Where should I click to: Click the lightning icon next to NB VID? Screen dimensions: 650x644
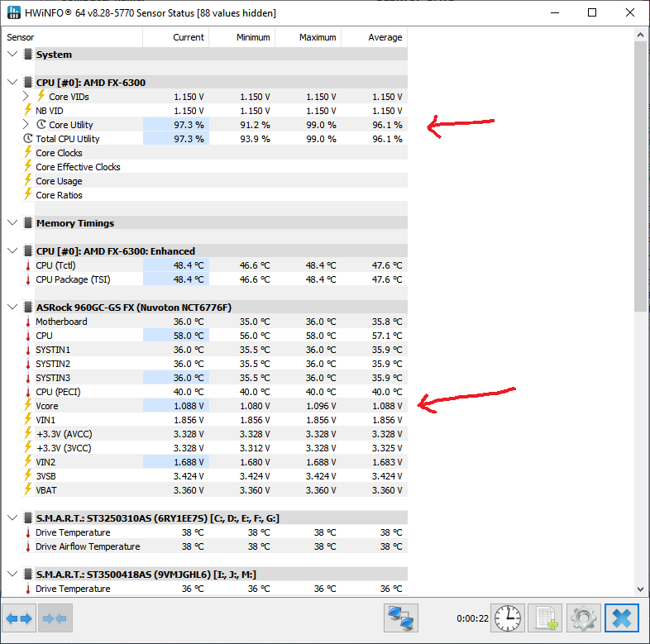[x=28, y=110]
